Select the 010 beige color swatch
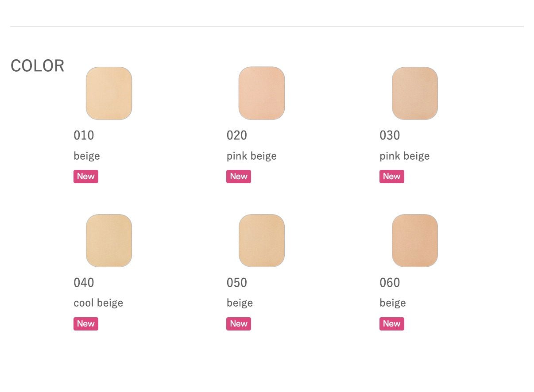This screenshot has height=392, width=534. 109,93
